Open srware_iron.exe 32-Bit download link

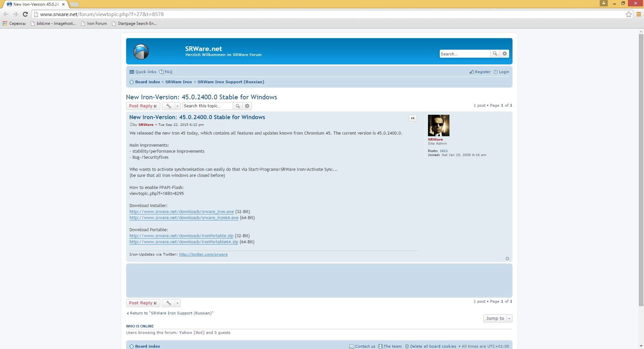coord(181,212)
